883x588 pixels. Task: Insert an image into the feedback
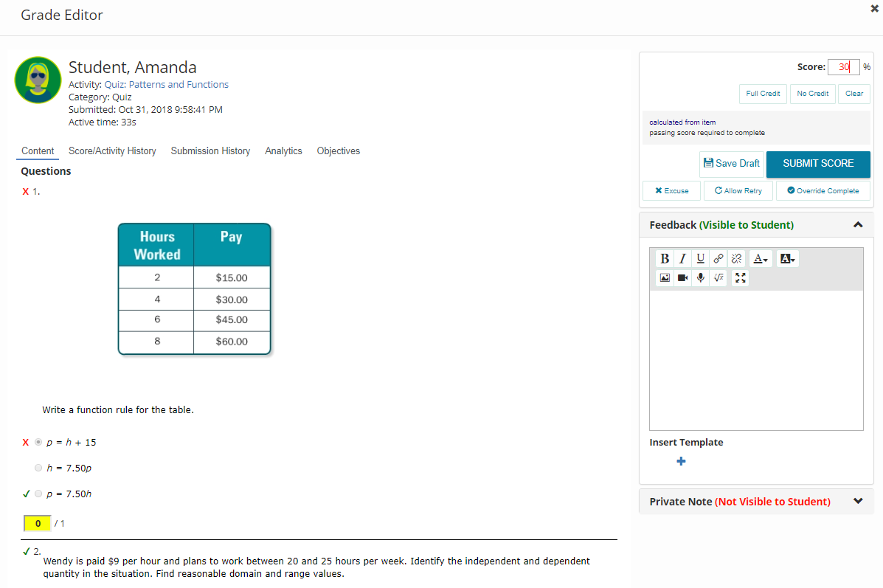pyautogui.click(x=664, y=277)
